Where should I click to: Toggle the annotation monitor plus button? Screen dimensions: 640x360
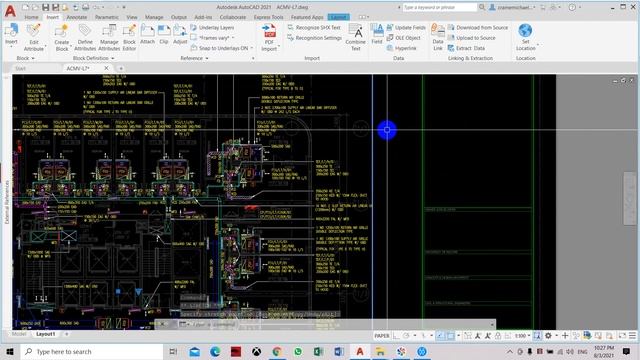click(565, 336)
